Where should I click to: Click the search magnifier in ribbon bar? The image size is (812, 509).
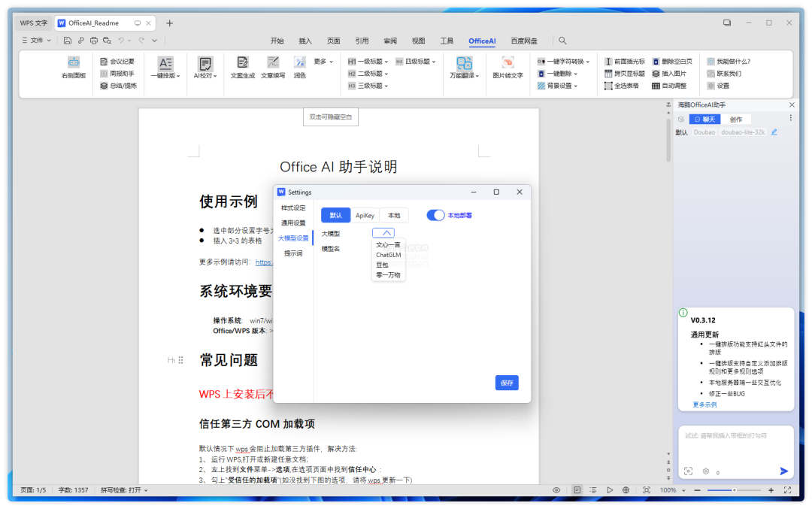click(562, 41)
